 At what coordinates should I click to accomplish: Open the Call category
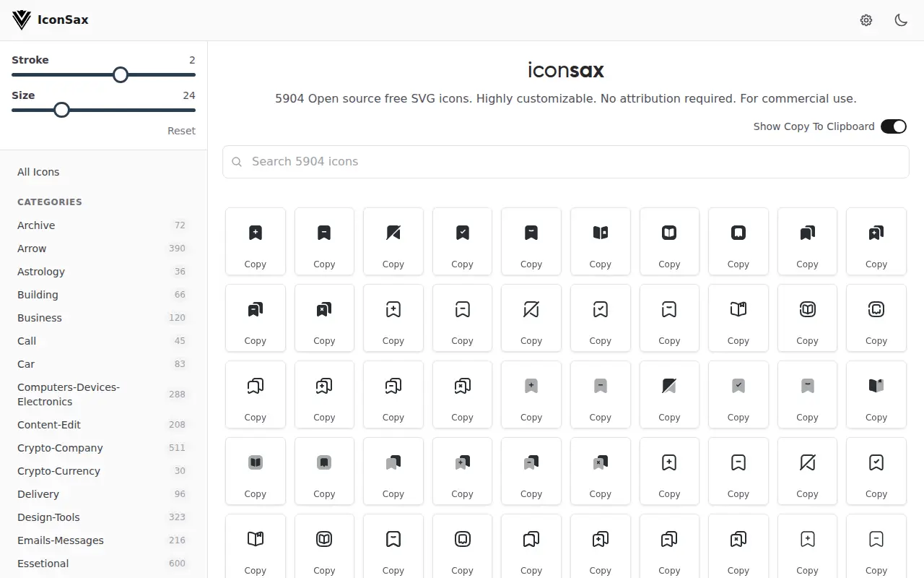103,341
